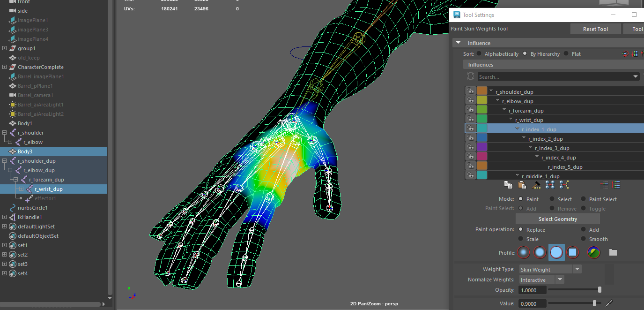Select CharacterComplete in the Outliner
This screenshot has height=310, width=644.
click(41, 67)
